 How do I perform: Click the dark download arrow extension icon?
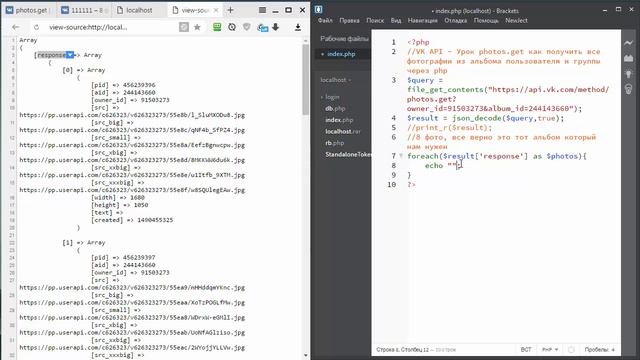[x=276, y=27]
